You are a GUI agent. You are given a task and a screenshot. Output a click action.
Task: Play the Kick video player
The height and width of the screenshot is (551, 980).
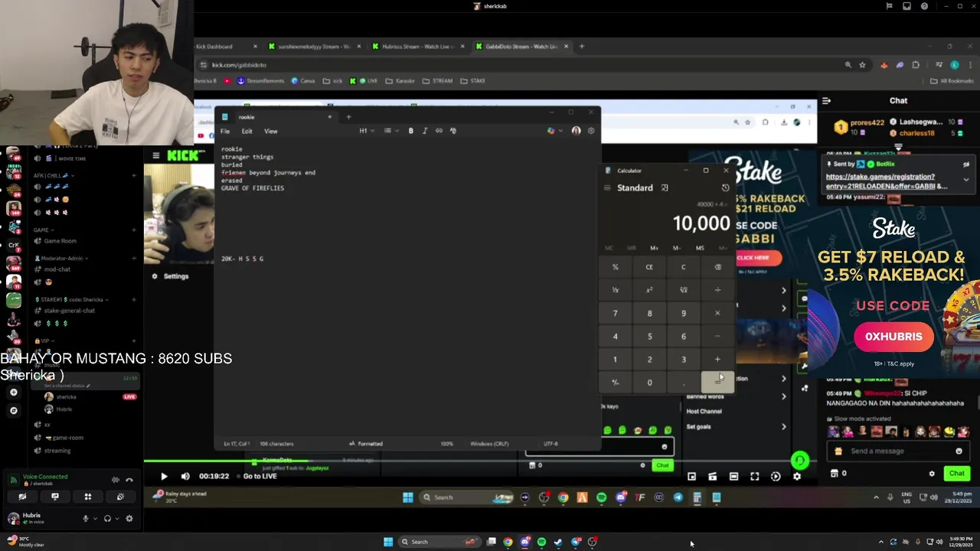(163, 476)
